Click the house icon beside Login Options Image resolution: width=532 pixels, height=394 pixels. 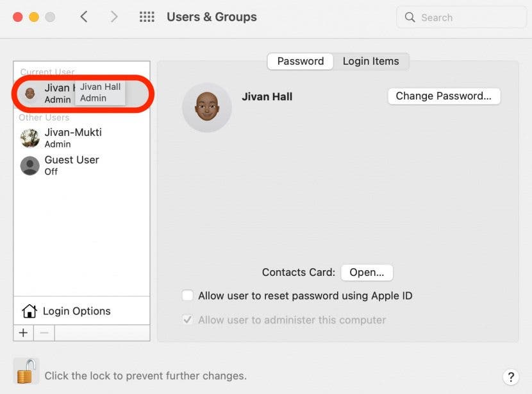(x=29, y=311)
